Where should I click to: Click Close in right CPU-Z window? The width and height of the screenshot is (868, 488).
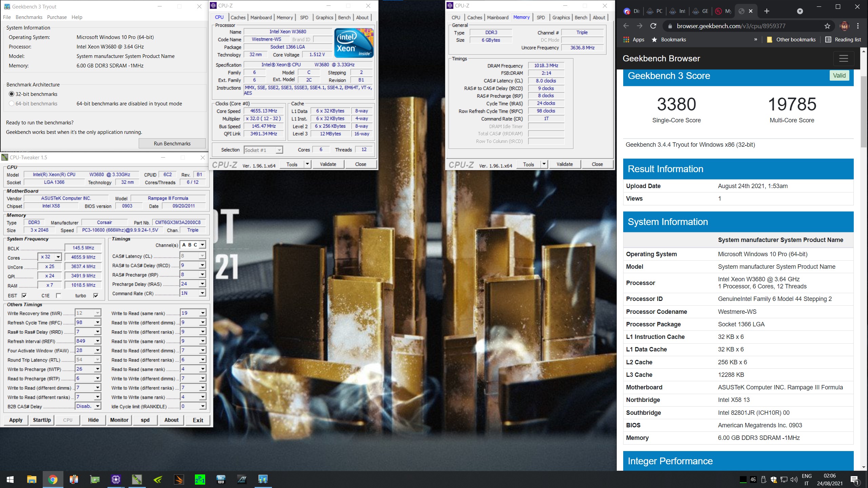coord(597,164)
